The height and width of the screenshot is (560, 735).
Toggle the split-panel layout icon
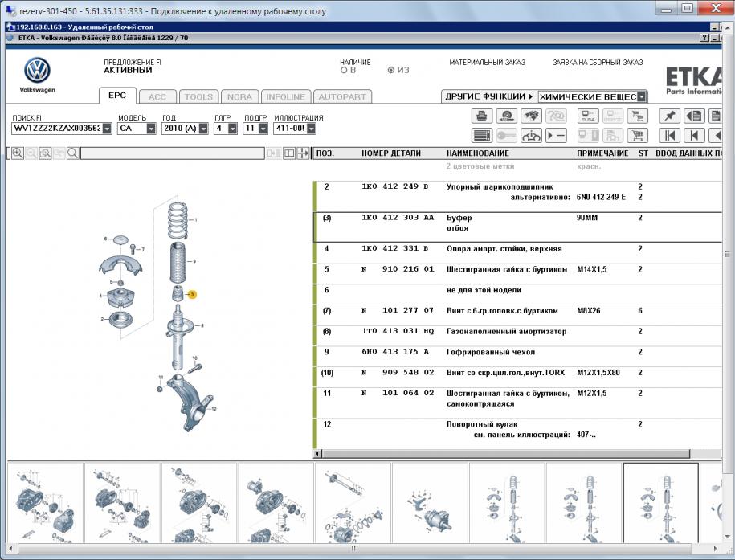289,153
